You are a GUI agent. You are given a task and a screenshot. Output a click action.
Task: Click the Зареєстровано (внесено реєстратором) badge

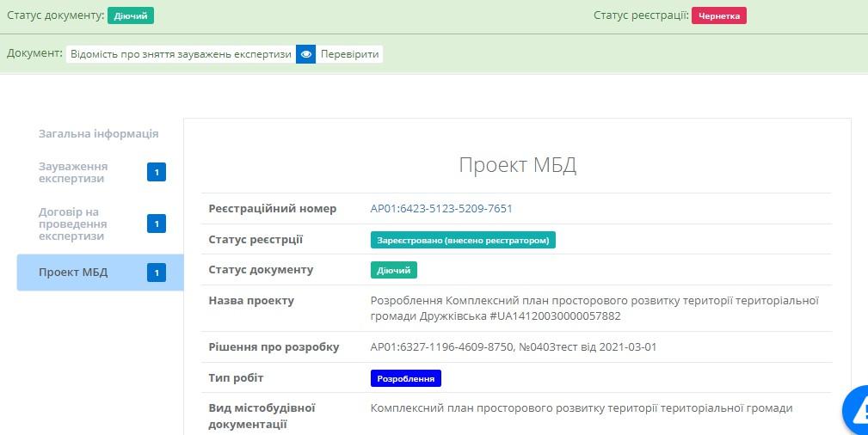(463, 241)
